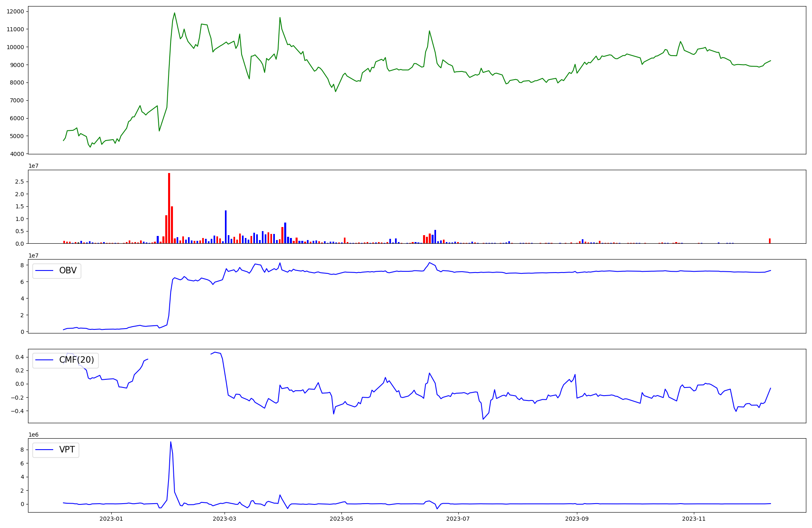The height and width of the screenshot is (528, 812).
Task: Click the highest peak of the green price line
Action: 175,13
